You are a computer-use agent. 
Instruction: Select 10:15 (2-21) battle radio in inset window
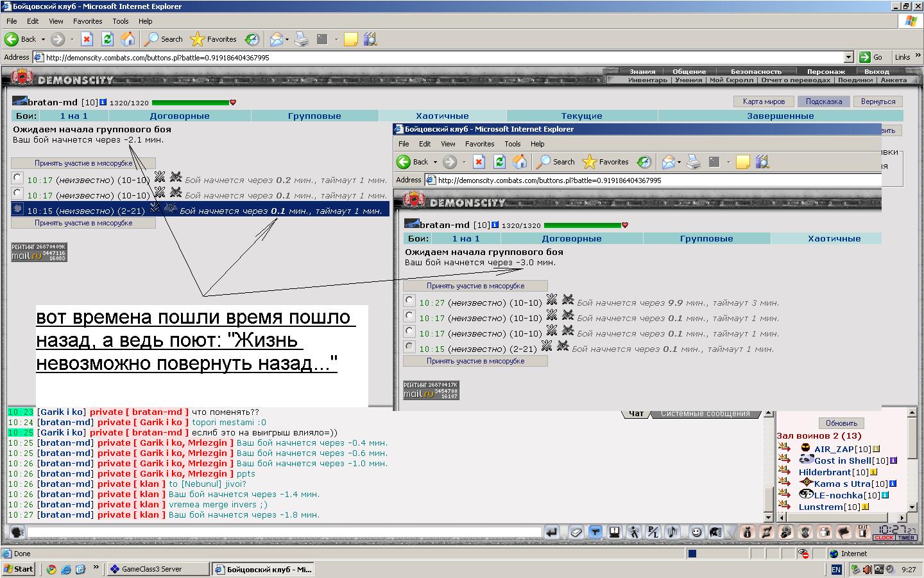click(409, 346)
